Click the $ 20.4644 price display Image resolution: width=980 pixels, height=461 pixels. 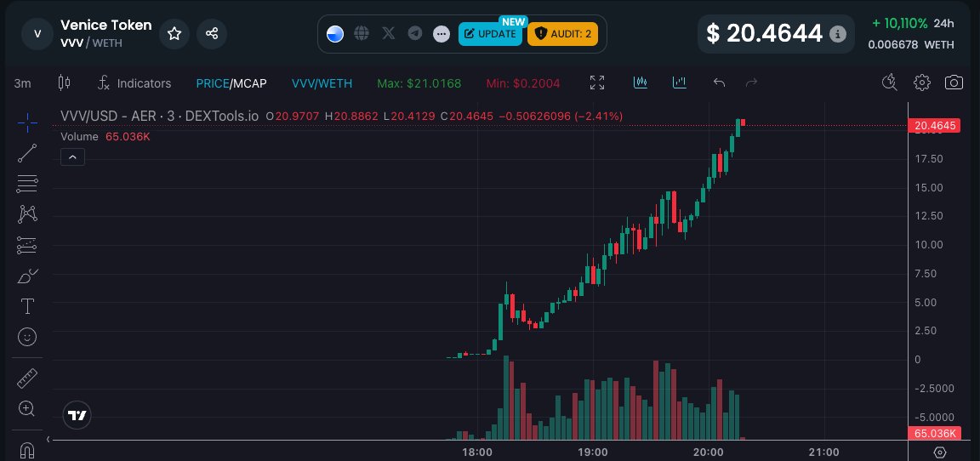pos(764,34)
